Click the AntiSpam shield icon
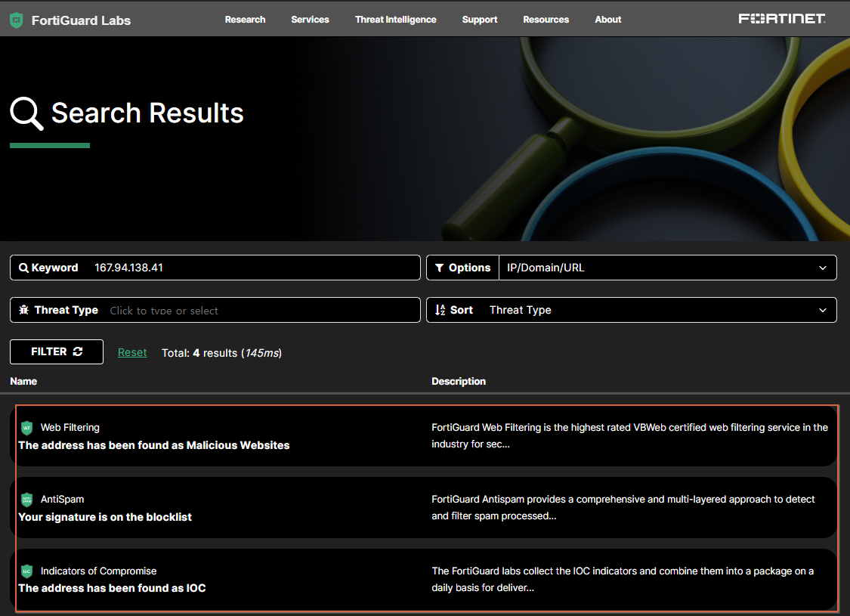 click(x=26, y=500)
